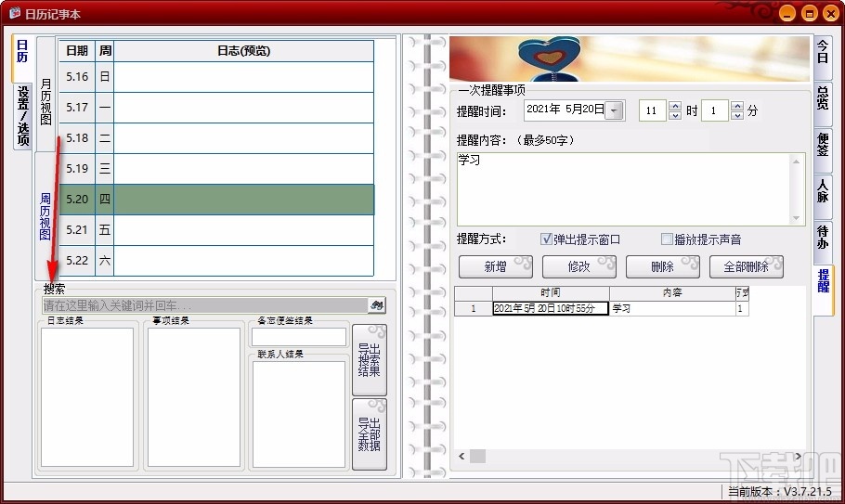This screenshot has height=504, width=845.
Task: Click the 备忘便签结果 results box
Action: (x=299, y=337)
